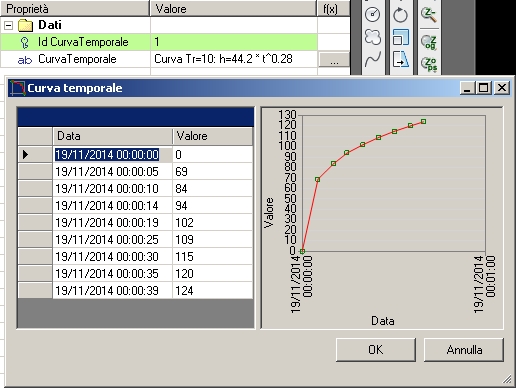Confirm the dialog with OK

[376, 350]
